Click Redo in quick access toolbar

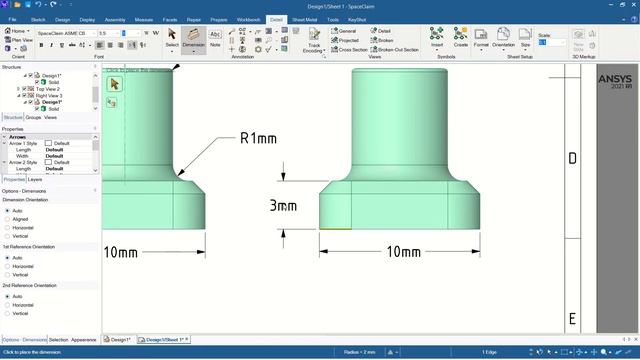(x=53, y=4)
